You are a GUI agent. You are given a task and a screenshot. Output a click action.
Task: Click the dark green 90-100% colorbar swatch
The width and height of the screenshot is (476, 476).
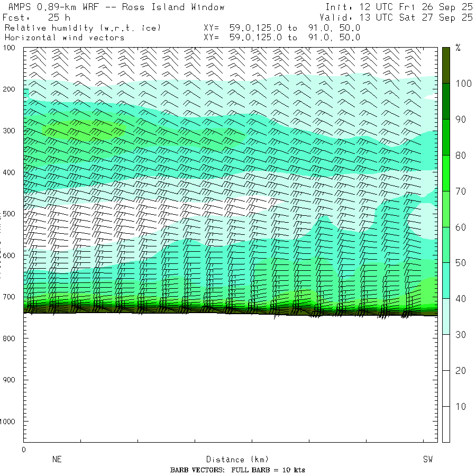(x=446, y=102)
